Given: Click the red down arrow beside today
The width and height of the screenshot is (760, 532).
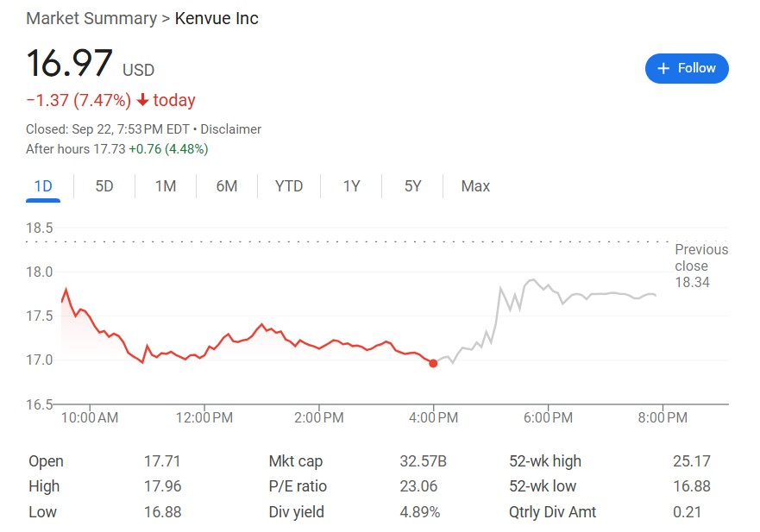Looking at the screenshot, I should pos(142,101).
